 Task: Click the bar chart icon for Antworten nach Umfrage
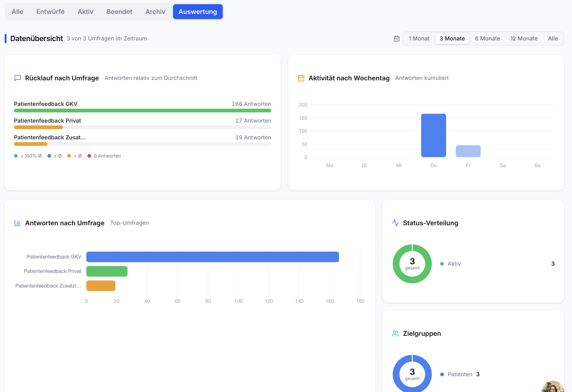(x=17, y=223)
